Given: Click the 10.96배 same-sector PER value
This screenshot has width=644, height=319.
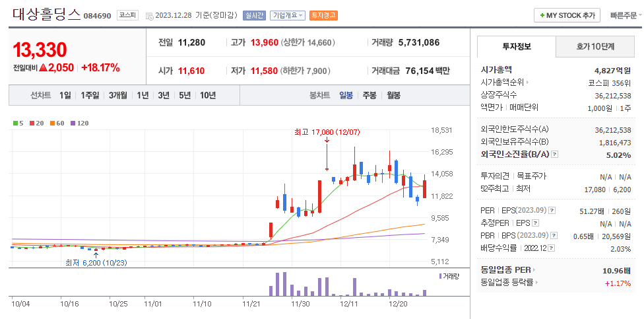Looking at the screenshot, I should pyautogui.click(x=616, y=271).
